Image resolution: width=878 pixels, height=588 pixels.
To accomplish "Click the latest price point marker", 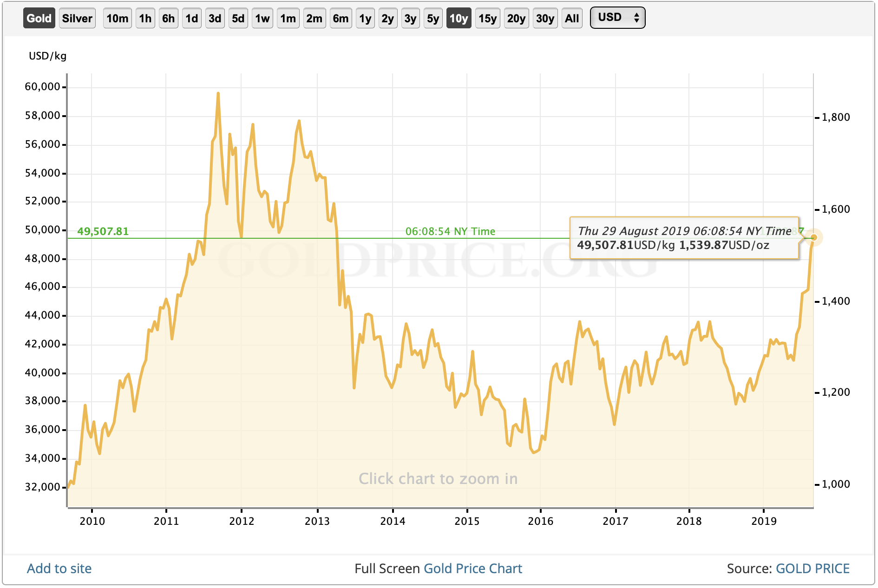I will click(x=813, y=238).
